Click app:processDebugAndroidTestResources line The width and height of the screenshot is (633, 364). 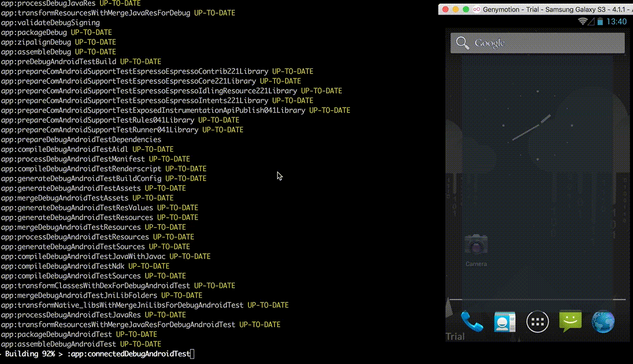click(x=98, y=237)
